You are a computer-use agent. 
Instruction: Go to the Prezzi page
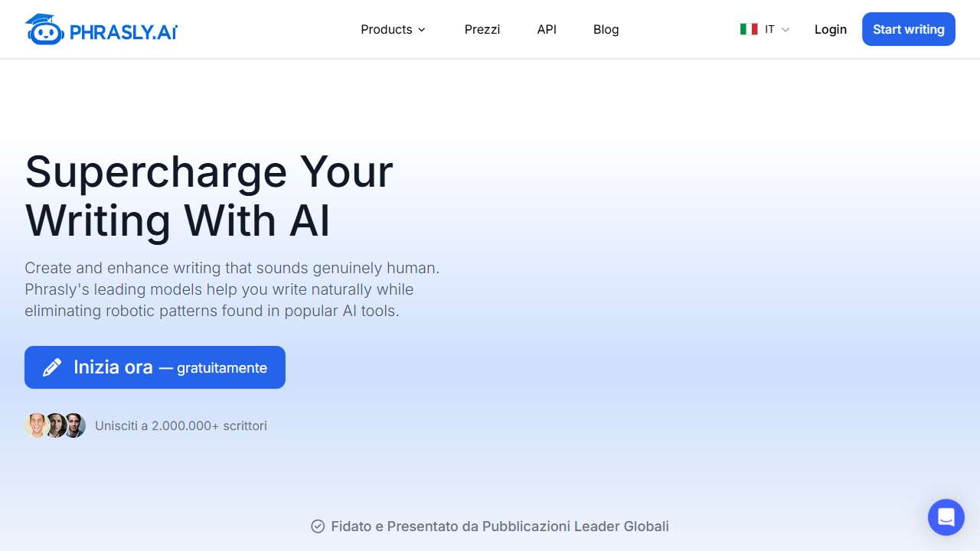point(482,29)
